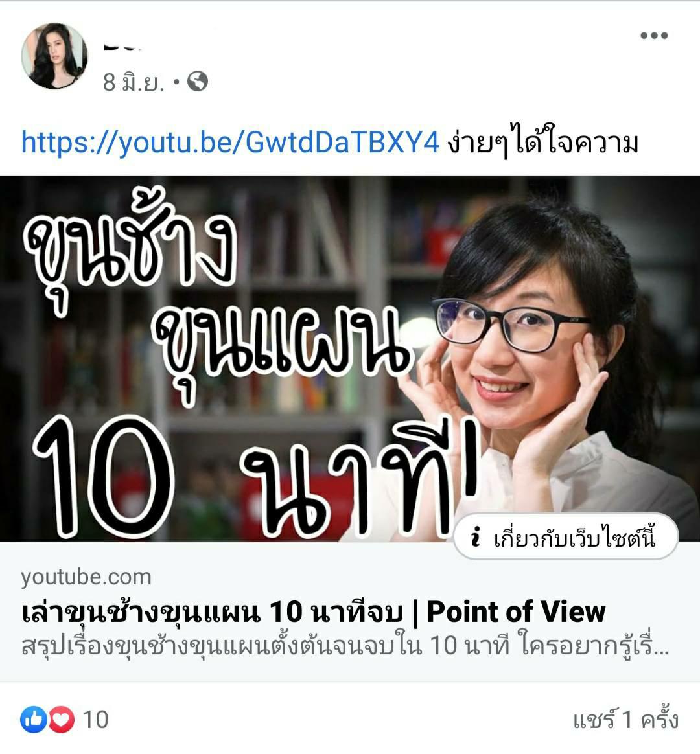This screenshot has width=700, height=754.
Task: Click the red Love reaction icon
Action: coord(62,720)
